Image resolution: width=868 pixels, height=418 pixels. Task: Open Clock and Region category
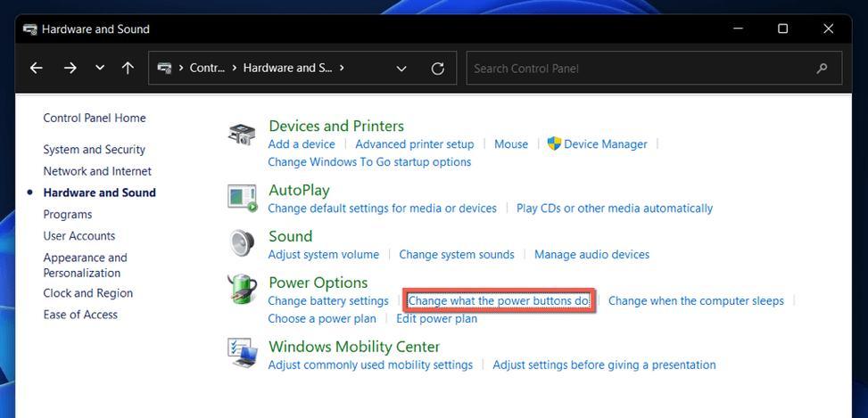point(88,293)
